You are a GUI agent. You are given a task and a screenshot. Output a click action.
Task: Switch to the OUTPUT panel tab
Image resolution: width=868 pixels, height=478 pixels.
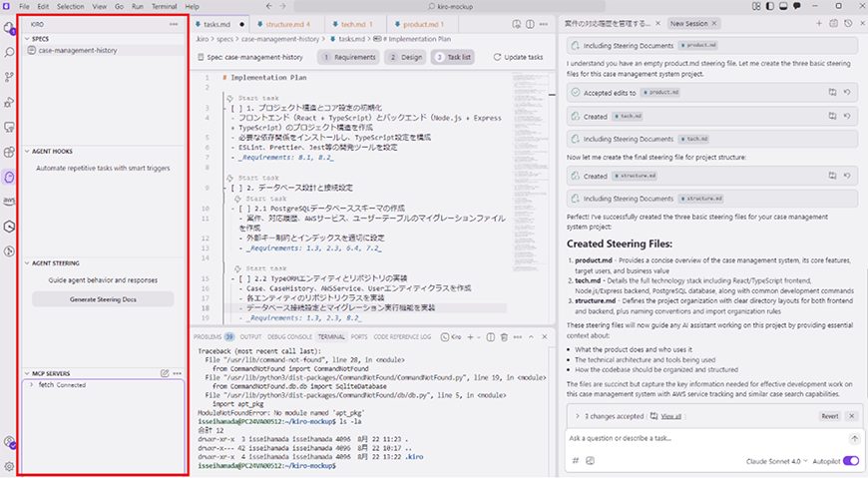(250, 336)
